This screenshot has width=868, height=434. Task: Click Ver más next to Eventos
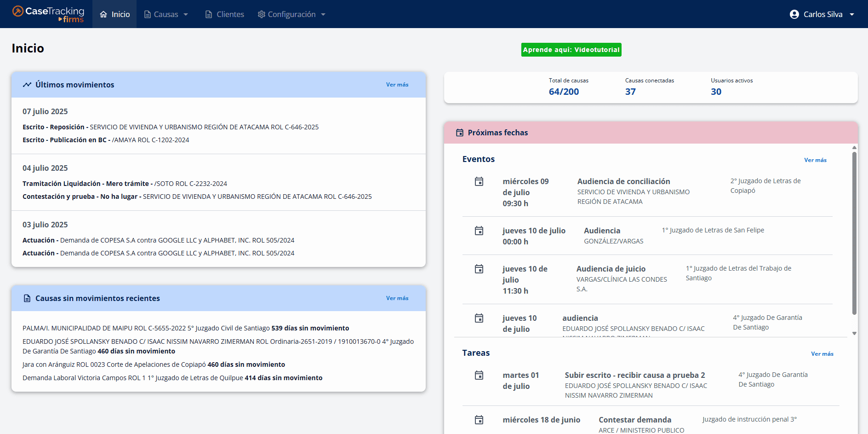coord(815,160)
